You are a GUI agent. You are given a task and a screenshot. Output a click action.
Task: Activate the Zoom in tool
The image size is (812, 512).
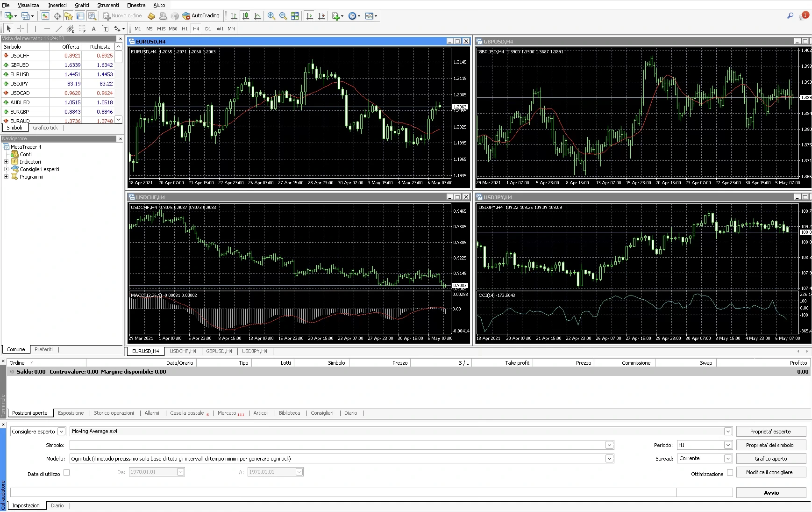click(271, 15)
